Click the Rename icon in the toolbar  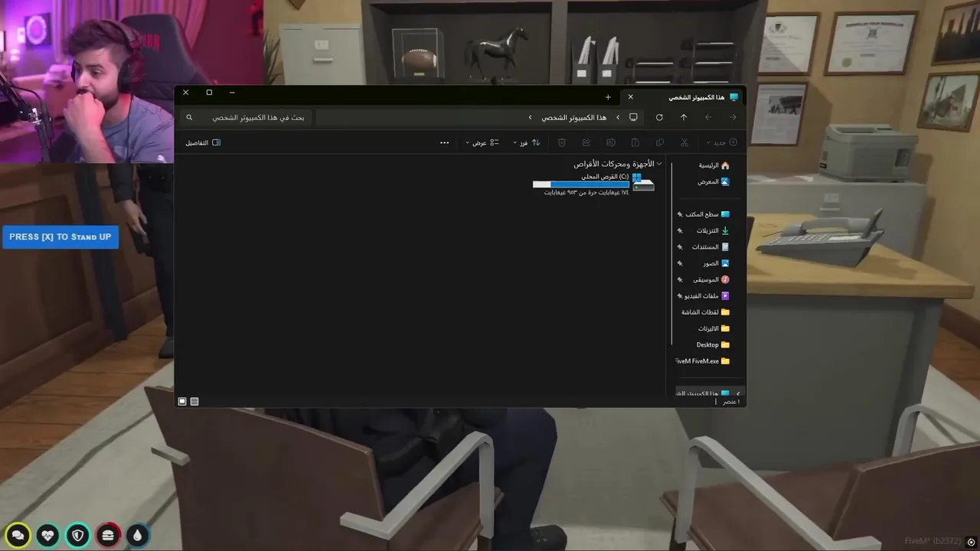tap(611, 142)
